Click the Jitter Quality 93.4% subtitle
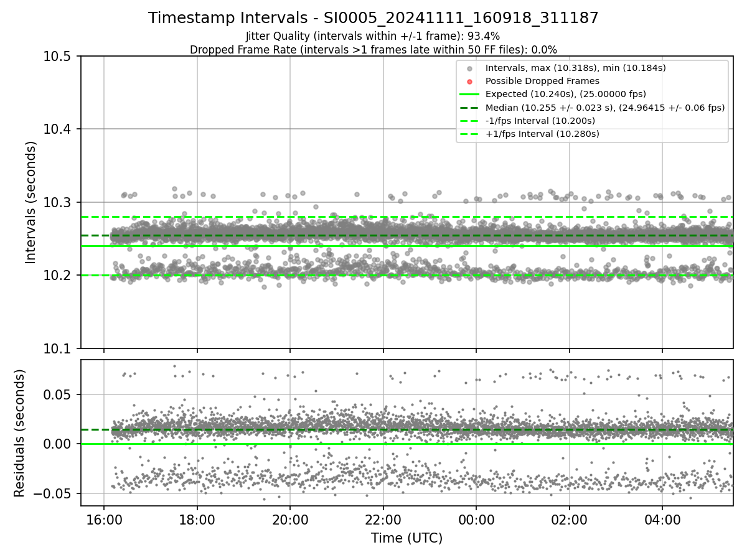The image size is (747, 560). point(373,36)
